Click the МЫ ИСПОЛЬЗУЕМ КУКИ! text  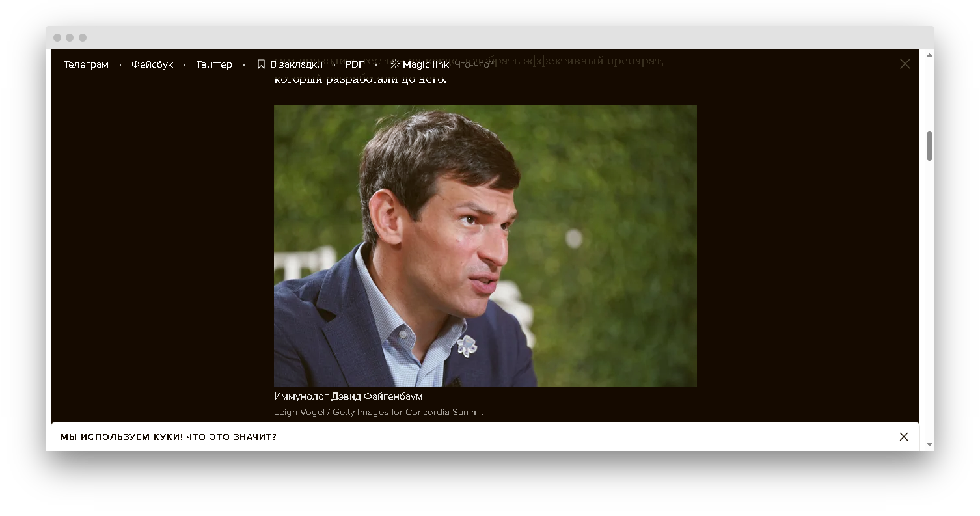click(122, 437)
